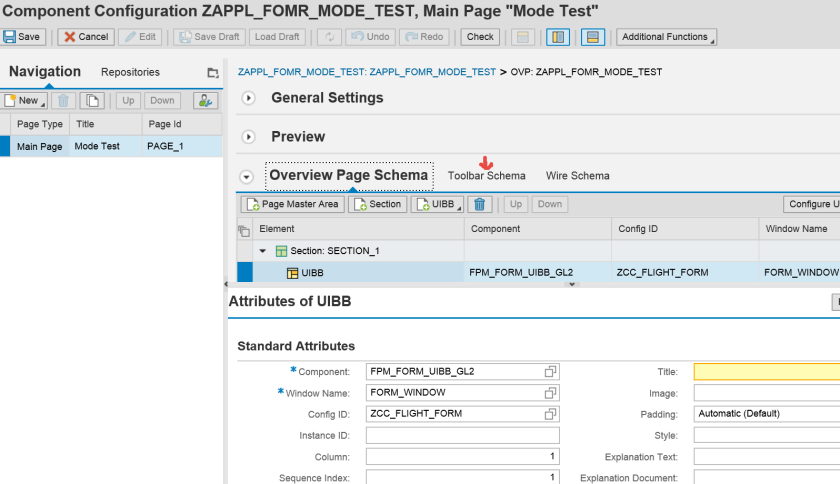840x484 pixels.
Task: Click the delete trash icon in schema toolbar
Action: 480,204
